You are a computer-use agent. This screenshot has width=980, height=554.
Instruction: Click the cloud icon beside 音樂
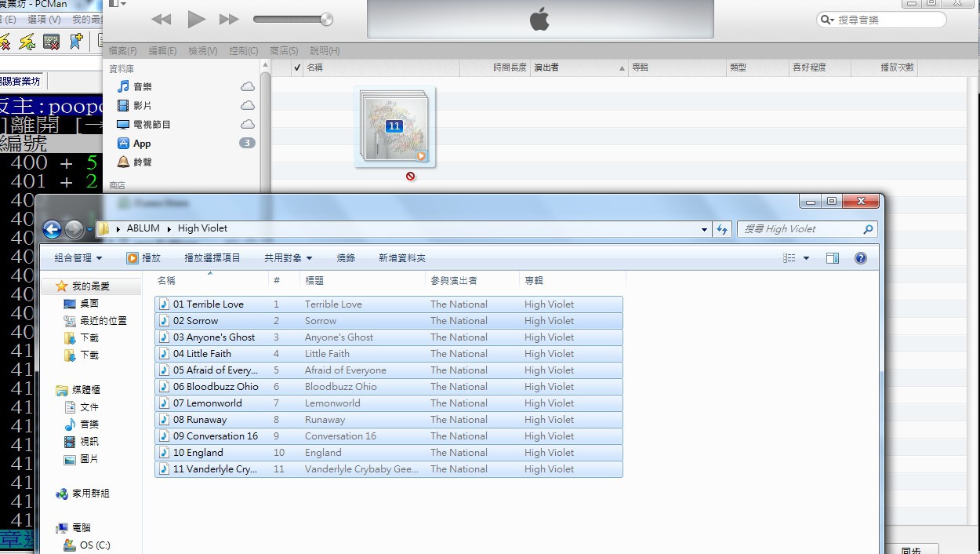[x=247, y=86]
